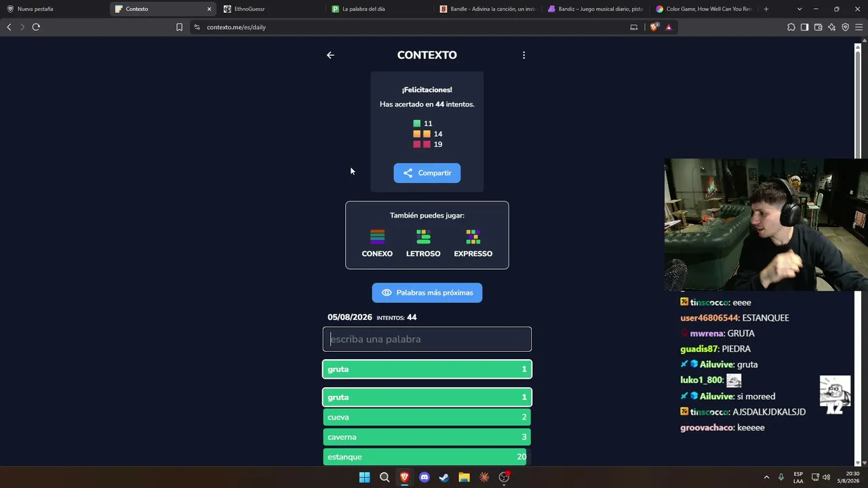868x488 pixels.
Task: Select the 'cueva' guess row
Action: click(x=427, y=417)
